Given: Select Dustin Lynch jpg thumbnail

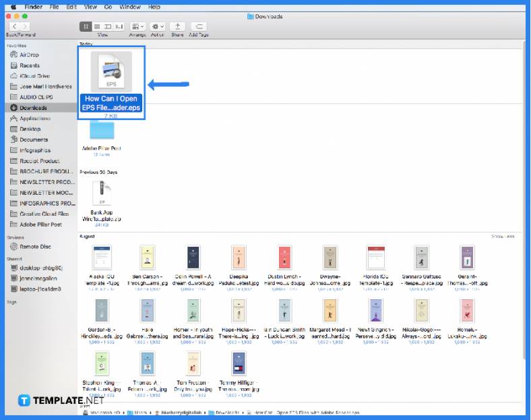Looking at the screenshot, I should tap(284, 258).
